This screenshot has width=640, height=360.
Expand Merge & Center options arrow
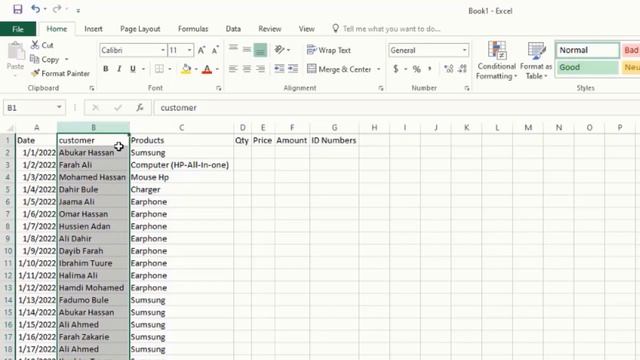pos(378,69)
